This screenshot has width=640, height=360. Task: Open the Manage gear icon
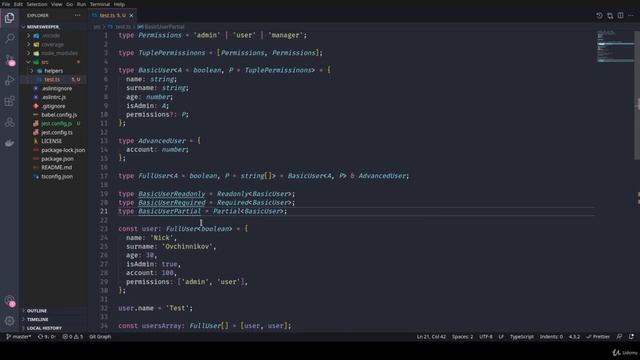pyautogui.click(x=9, y=321)
